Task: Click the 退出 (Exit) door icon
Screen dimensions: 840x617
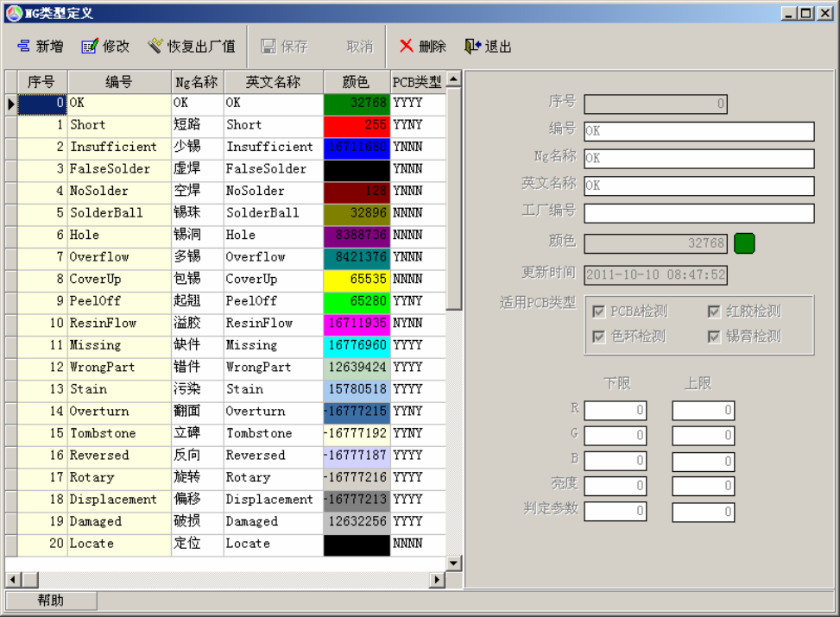Action: [471, 47]
